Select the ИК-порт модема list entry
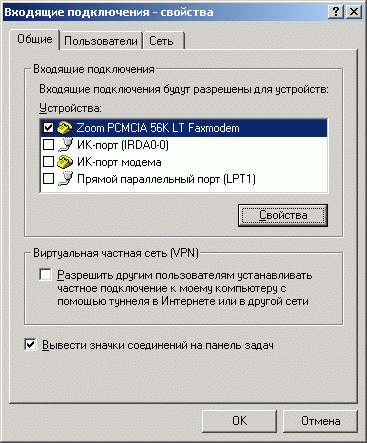This screenshot has height=443, width=367. (184, 162)
